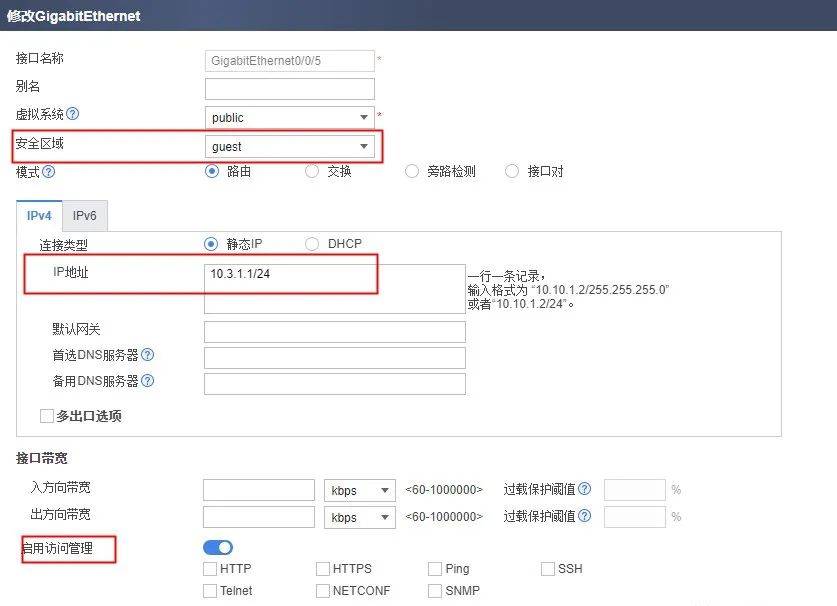Select the 路由 mode radio button
This screenshot has width=837, height=606.
212,171
